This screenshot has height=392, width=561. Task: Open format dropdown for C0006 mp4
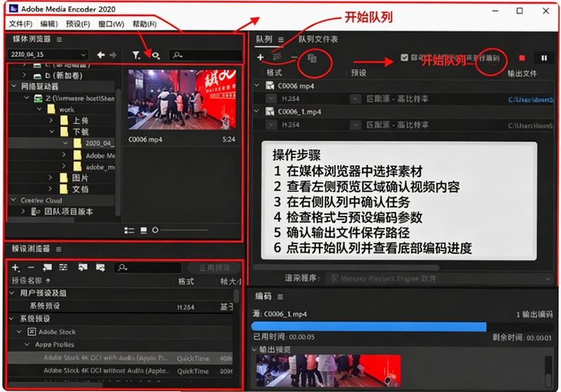[x=271, y=99]
